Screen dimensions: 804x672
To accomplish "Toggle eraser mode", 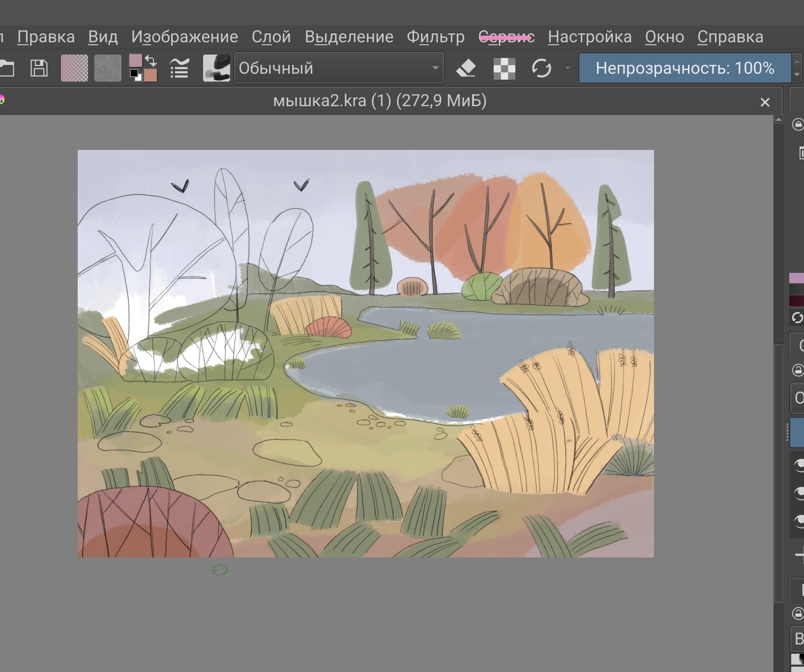I will 466,68.
